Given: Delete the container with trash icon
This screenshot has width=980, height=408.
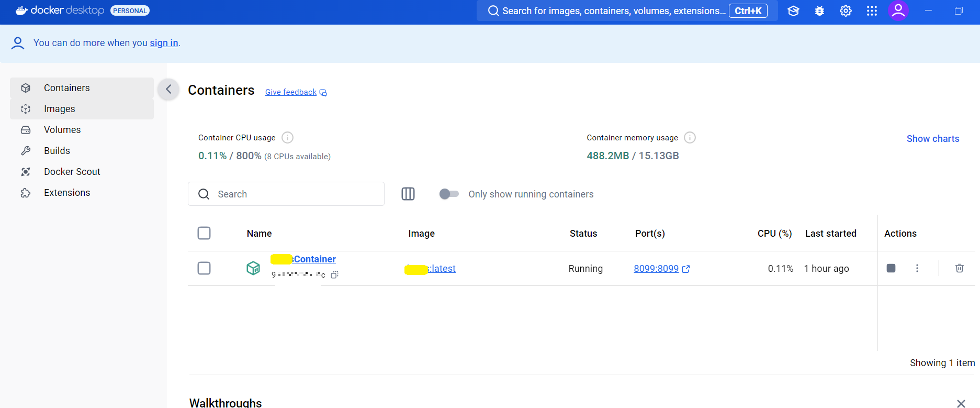Looking at the screenshot, I should pyautogui.click(x=960, y=268).
